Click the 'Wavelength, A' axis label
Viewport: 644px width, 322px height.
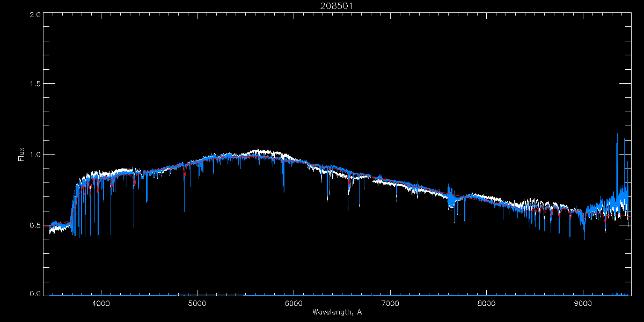coord(336,312)
